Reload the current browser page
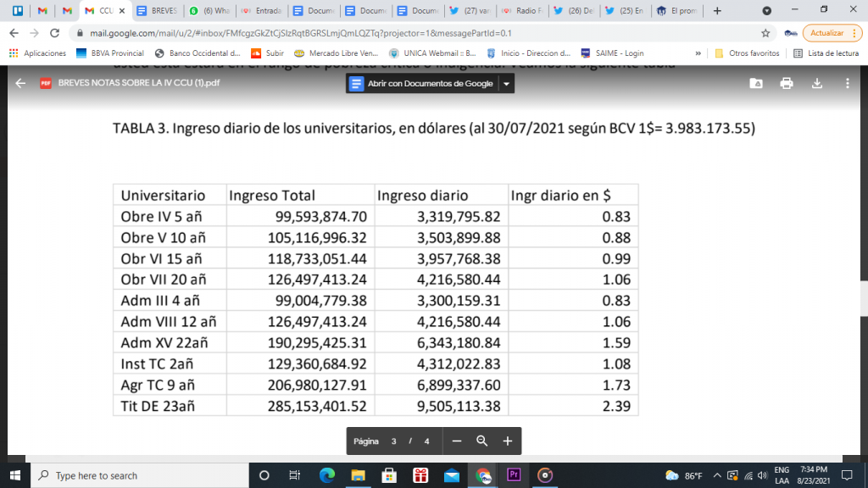Viewport: 868px width, 488px height. (54, 33)
